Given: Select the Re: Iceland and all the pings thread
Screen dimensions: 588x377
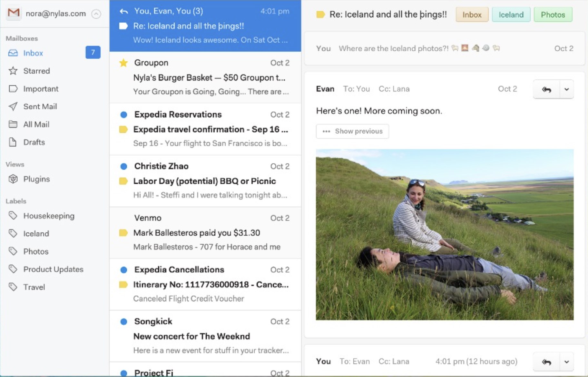Looking at the screenshot, I should [205, 26].
